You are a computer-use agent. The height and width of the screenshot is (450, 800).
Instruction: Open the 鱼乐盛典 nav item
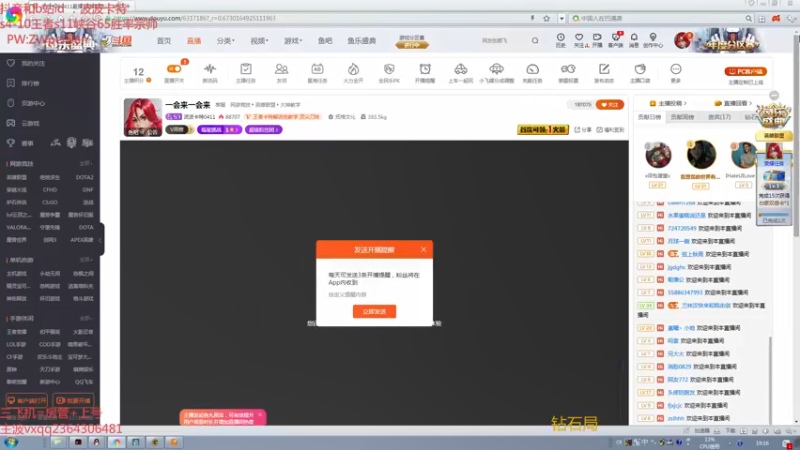pos(361,41)
